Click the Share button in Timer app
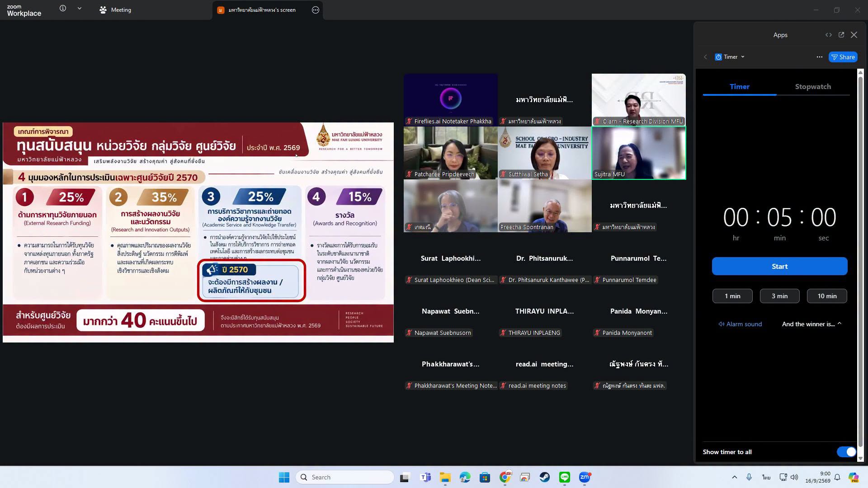The height and width of the screenshot is (488, 868). click(843, 57)
